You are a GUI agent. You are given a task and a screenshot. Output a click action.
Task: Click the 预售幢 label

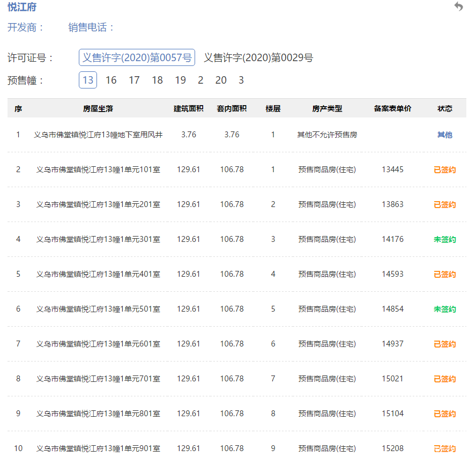point(26,80)
